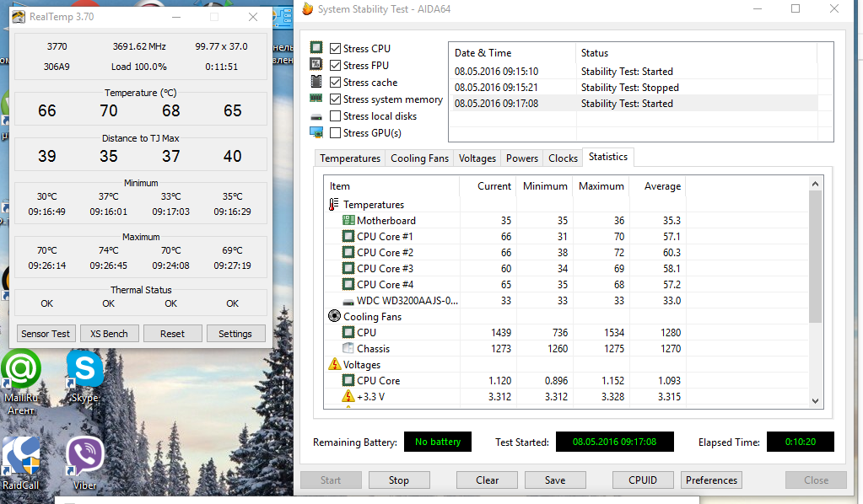The width and height of the screenshot is (863, 504).
Task: Click the Status log column header
Action: click(697, 53)
